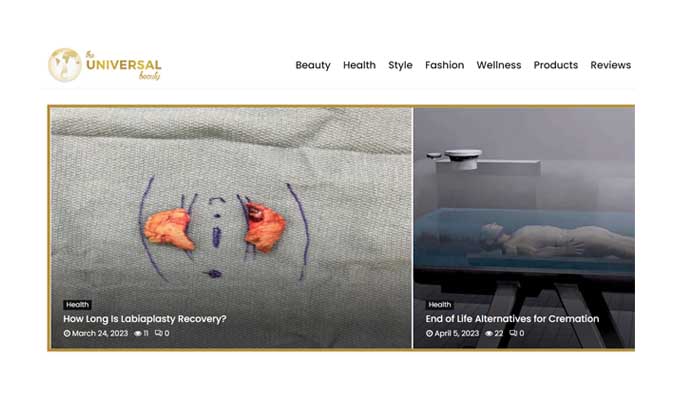Click the eye views icon showing 22
The height and width of the screenshot is (400, 700).
[x=489, y=333]
